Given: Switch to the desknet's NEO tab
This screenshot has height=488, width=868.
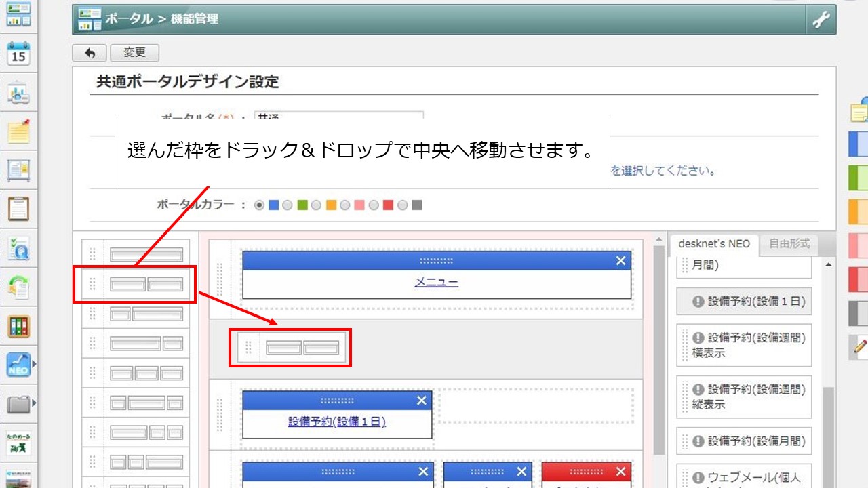Looking at the screenshot, I should [x=714, y=244].
